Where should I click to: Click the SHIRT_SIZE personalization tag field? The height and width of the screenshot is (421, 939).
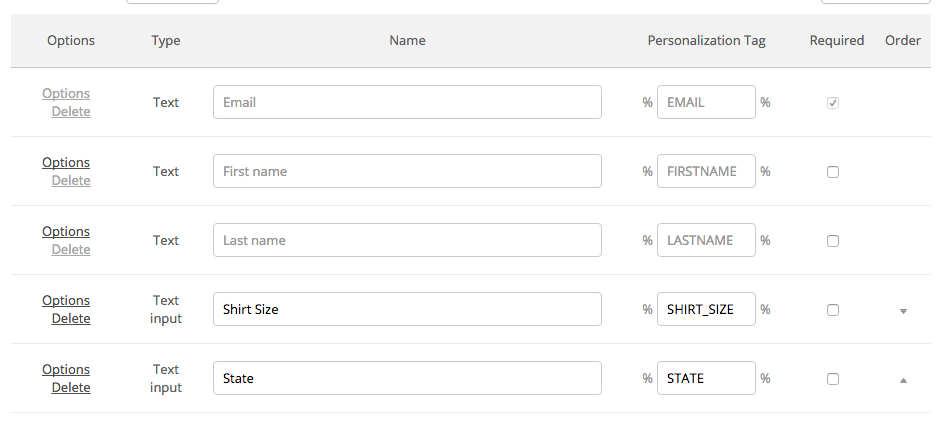click(x=705, y=309)
